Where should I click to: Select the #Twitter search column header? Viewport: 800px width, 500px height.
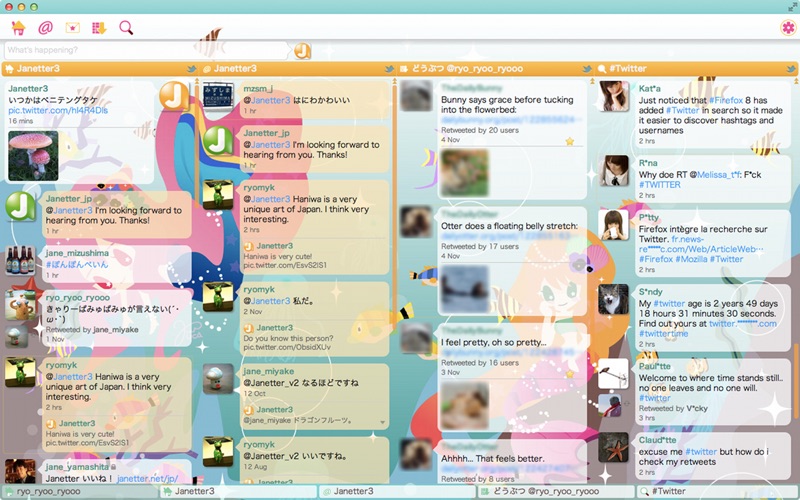(696, 69)
